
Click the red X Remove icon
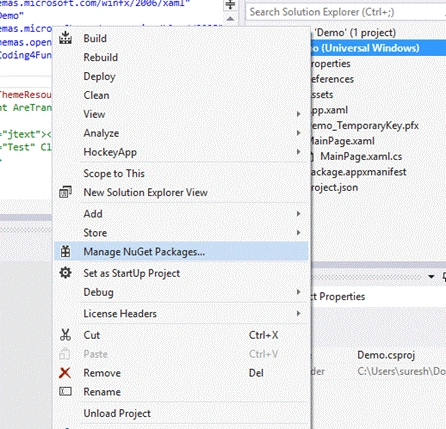point(65,373)
